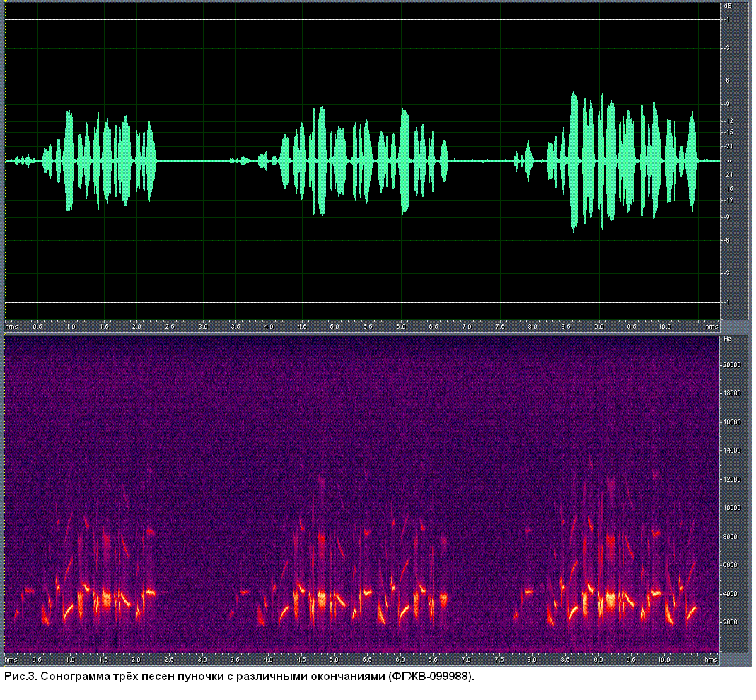Click the 10000 Hz frequency label
Image resolution: width=756 pixels, height=700 pixels.
click(x=732, y=509)
